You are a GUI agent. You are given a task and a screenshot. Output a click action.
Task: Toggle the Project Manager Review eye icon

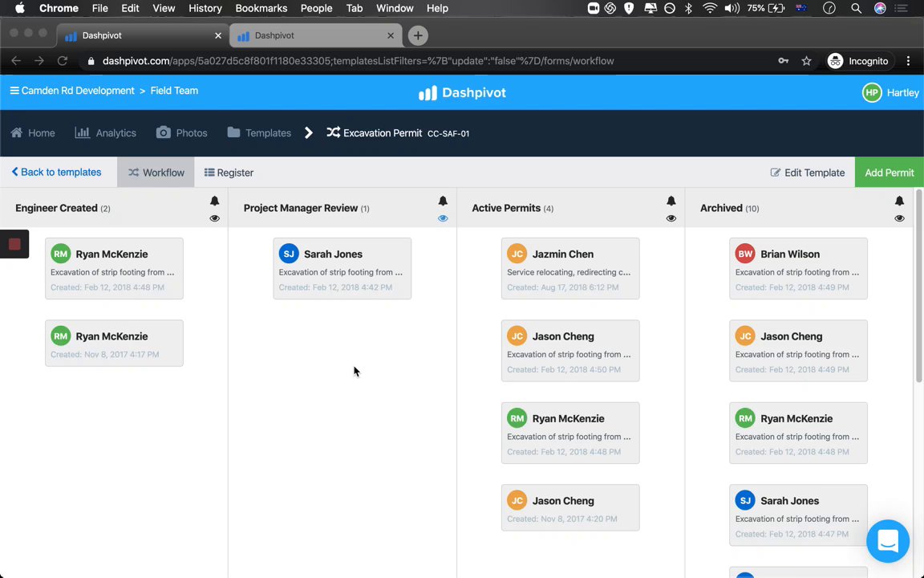click(x=443, y=218)
